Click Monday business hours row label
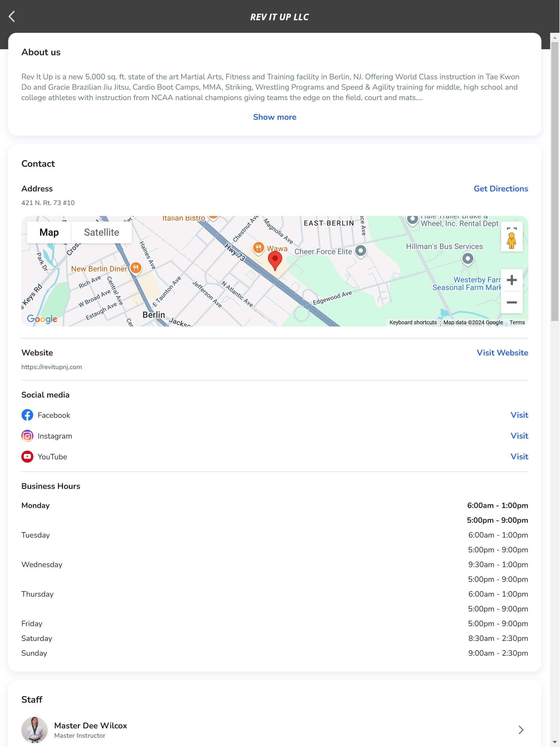This screenshot has height=747, width=560. 36,506
